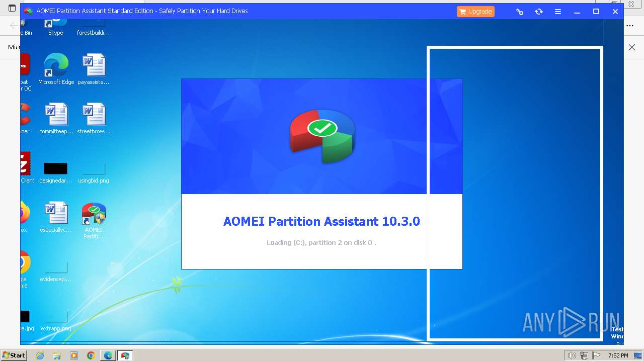Click the AOMEI Partition Assistant 10.3.0 splash title
The image size is (644, 362).
pos(321,221)
